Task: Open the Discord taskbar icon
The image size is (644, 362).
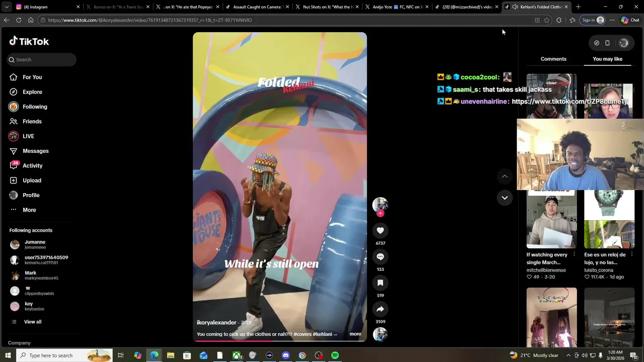Action: coord(286,355)
